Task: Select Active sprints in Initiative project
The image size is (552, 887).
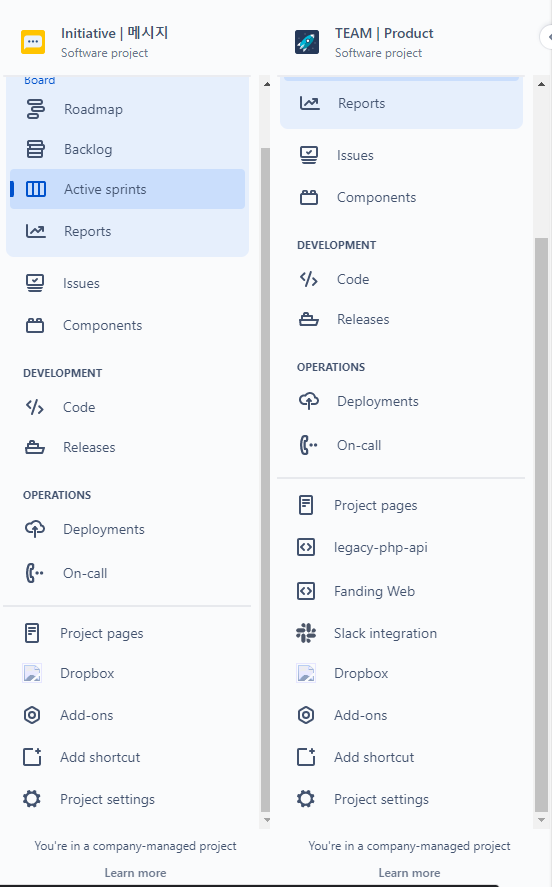Action: (x=127, y=189)
